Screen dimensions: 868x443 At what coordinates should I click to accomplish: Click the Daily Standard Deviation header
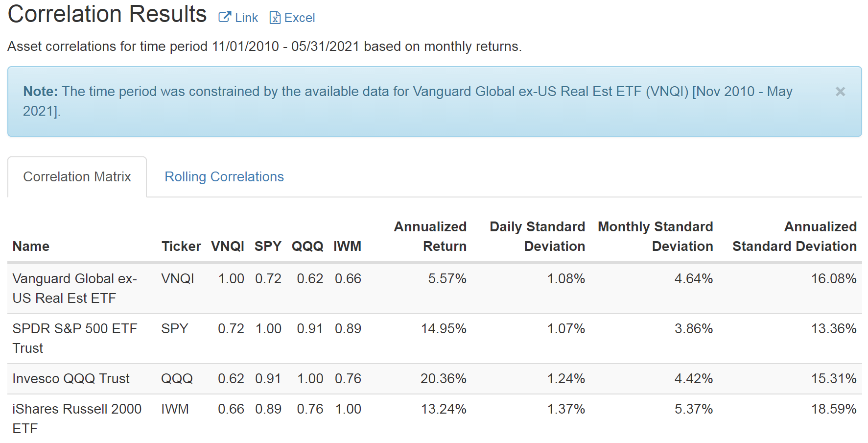coord(537,236)
